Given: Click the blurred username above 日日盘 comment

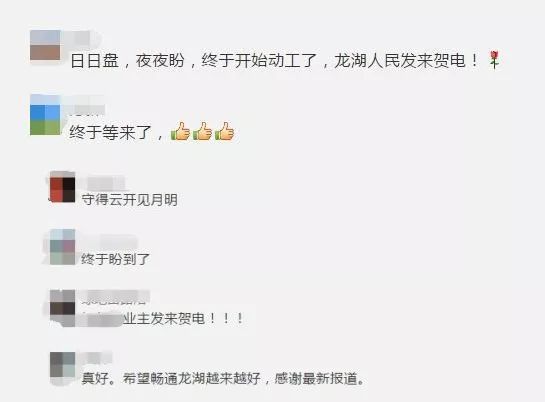Looking at the screenshot, I should [81, 38].
